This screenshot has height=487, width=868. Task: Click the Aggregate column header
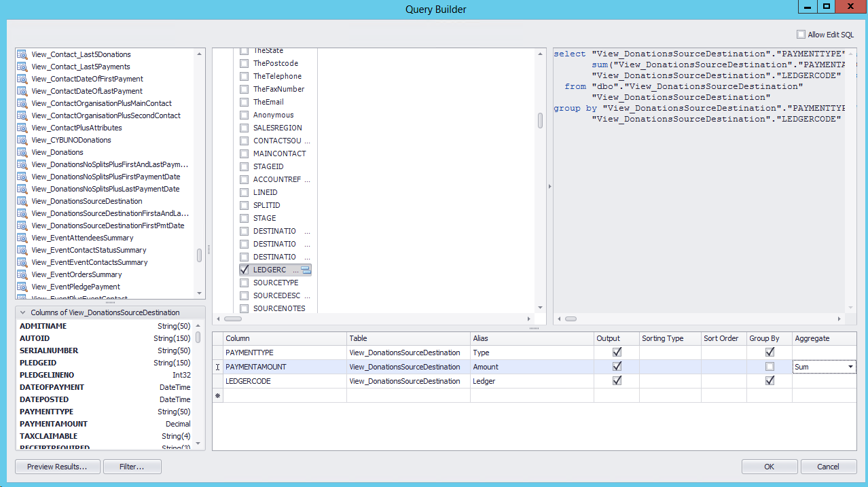click(x=825, y=338)
